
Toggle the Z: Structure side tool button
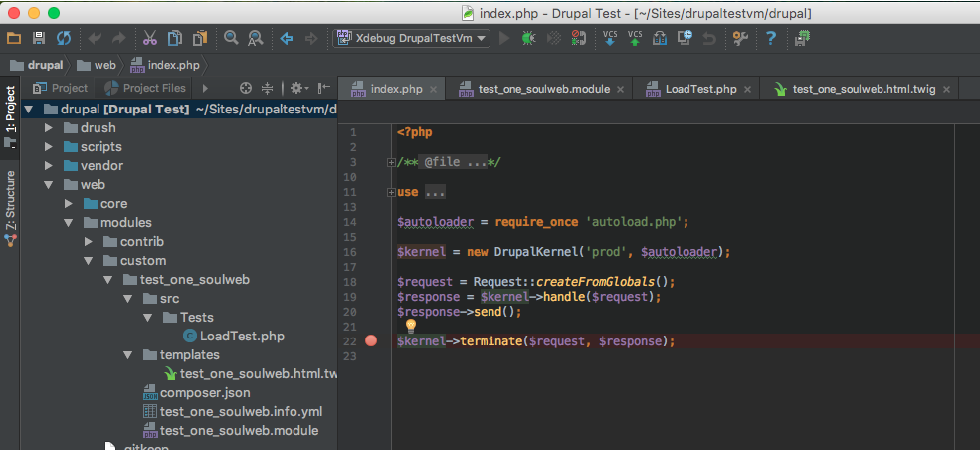10,207
